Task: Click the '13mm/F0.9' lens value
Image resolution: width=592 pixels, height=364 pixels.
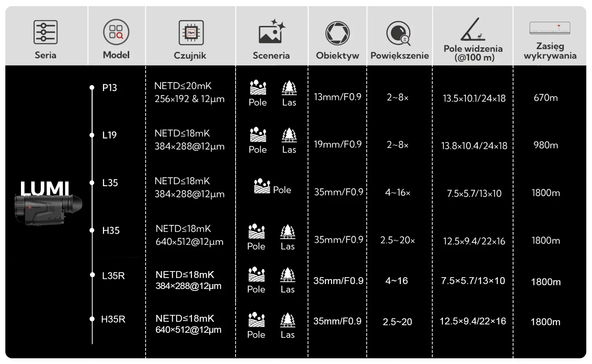Action: point(337,97)
